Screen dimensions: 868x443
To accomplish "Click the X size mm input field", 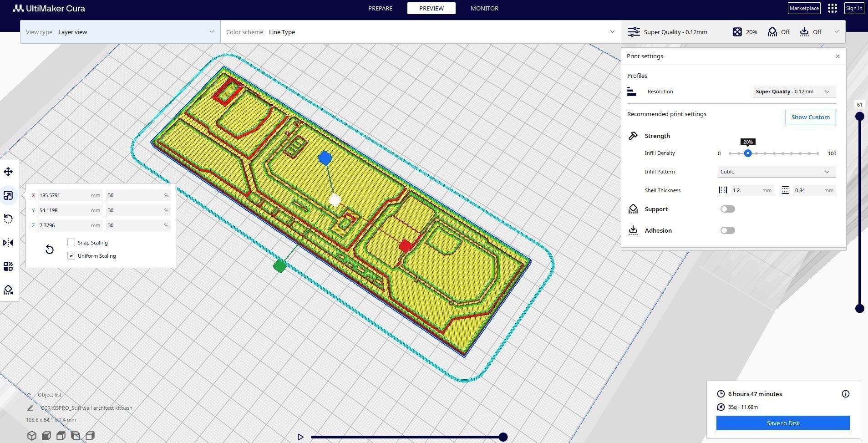I will point(70,195).
